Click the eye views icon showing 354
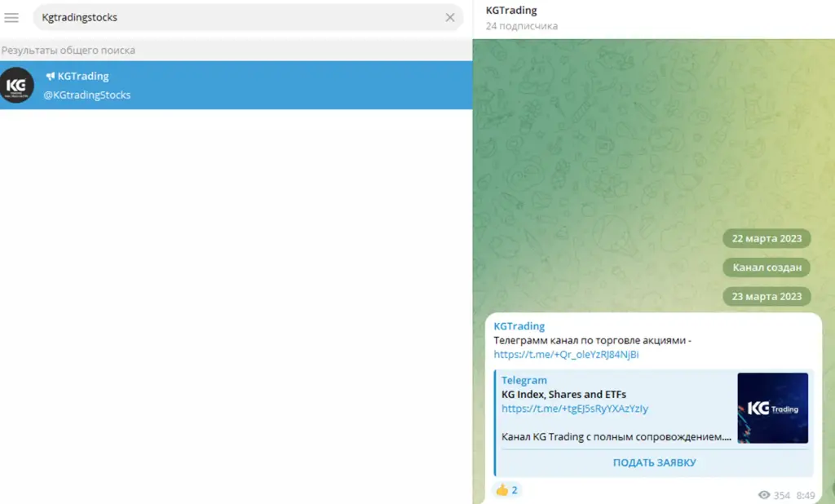Screen dimensions: 835x504 click(764, 495)
